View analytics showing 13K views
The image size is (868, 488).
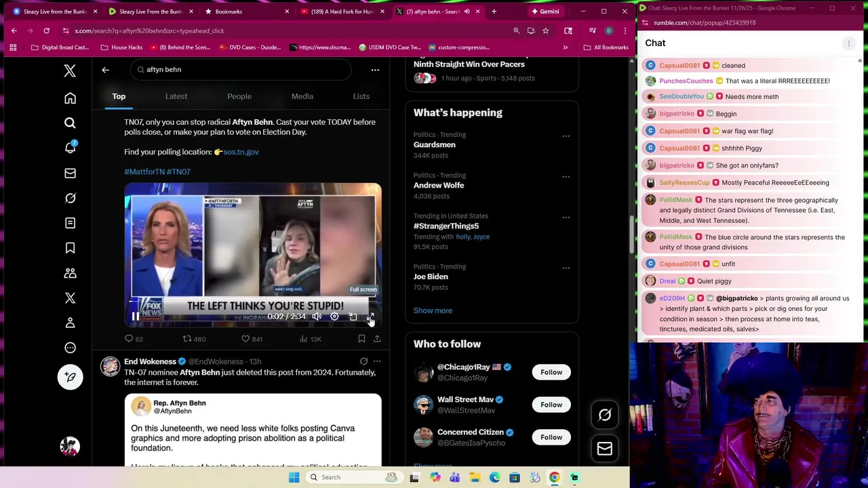click(310, 339)
